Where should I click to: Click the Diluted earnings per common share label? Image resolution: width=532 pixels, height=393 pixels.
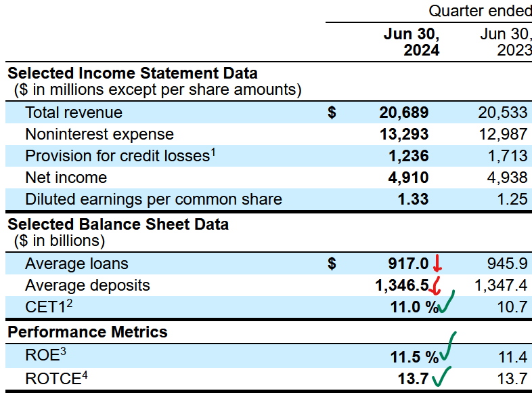[x=154, y=199]
